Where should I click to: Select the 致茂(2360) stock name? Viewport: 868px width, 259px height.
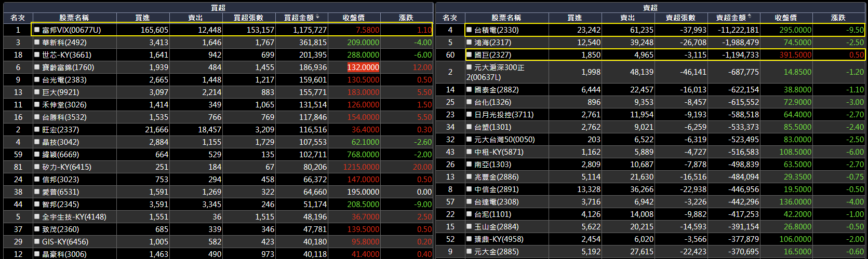point(61,229)
